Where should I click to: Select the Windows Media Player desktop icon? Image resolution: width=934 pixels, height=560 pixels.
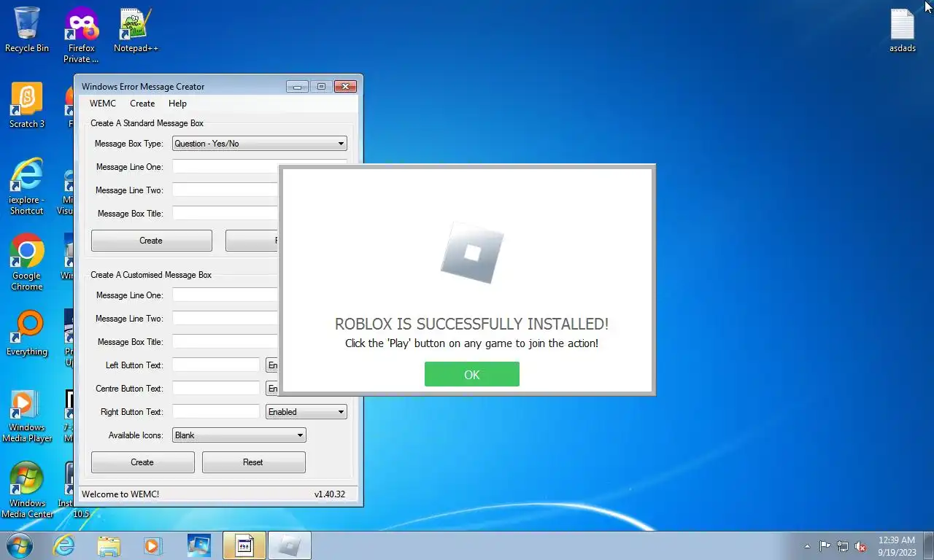click(27, 416)
